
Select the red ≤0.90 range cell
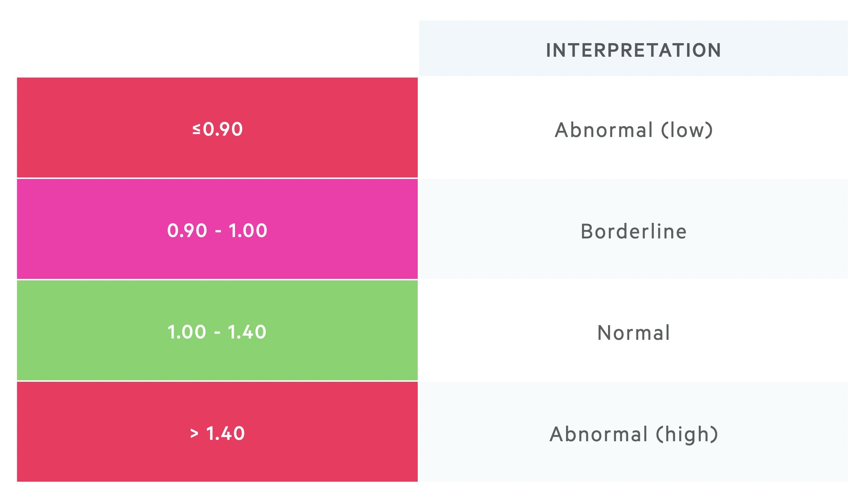tap(217, 128)
